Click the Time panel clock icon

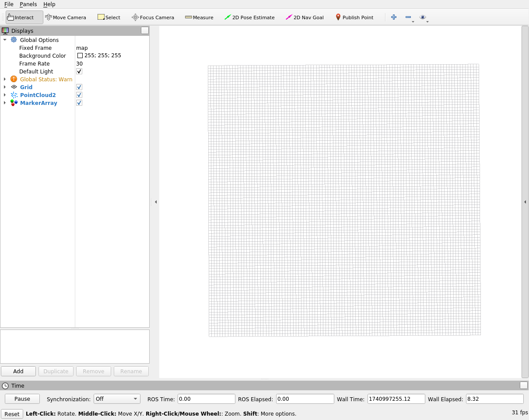(5, 386)
